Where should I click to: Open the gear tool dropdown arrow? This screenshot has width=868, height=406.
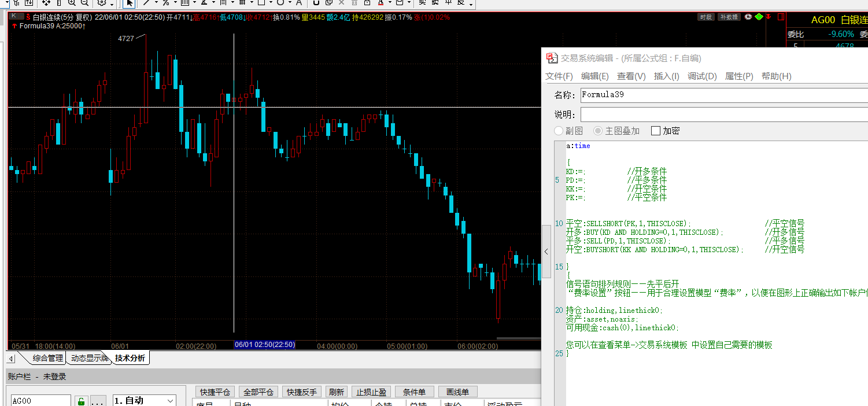click(112, 5)
